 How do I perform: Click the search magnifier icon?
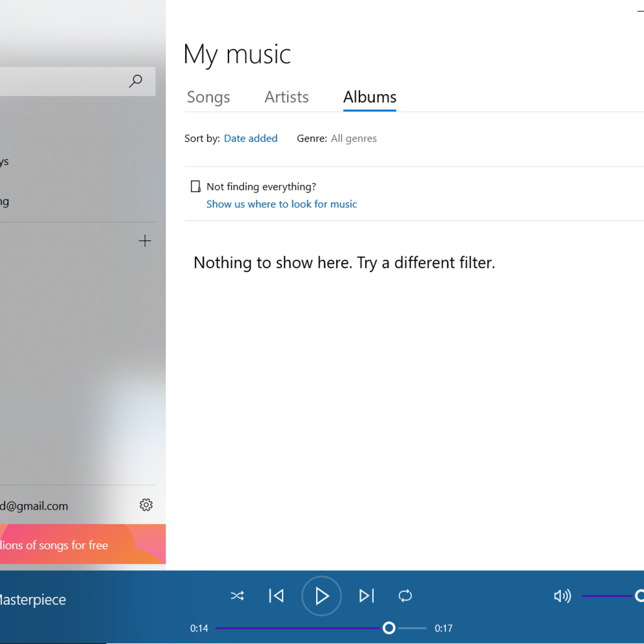pos(135,81)
